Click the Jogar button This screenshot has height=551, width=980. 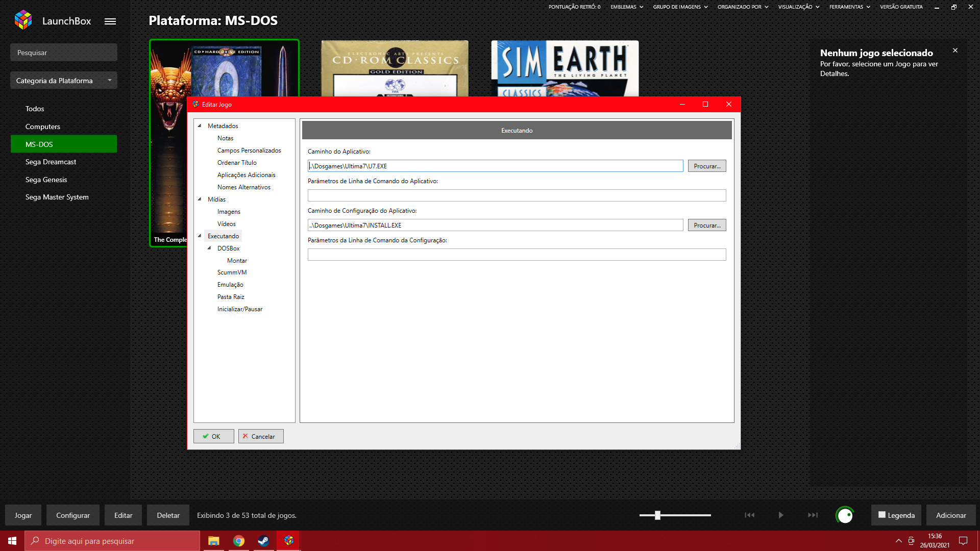(x=23, y=515)
